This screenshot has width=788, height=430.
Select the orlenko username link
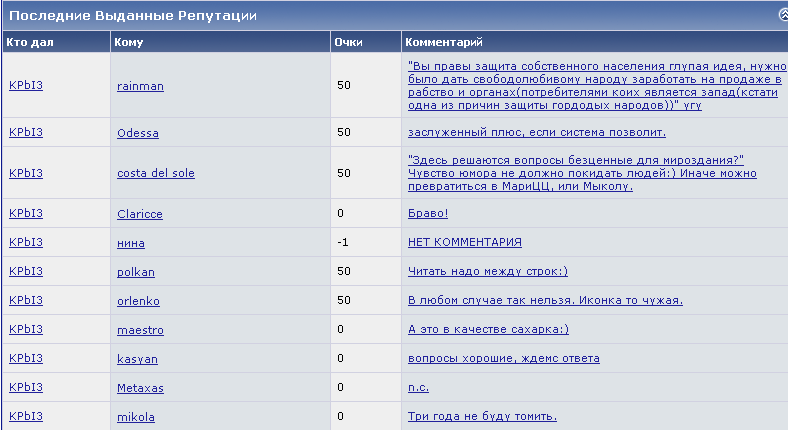pos(139,300)
